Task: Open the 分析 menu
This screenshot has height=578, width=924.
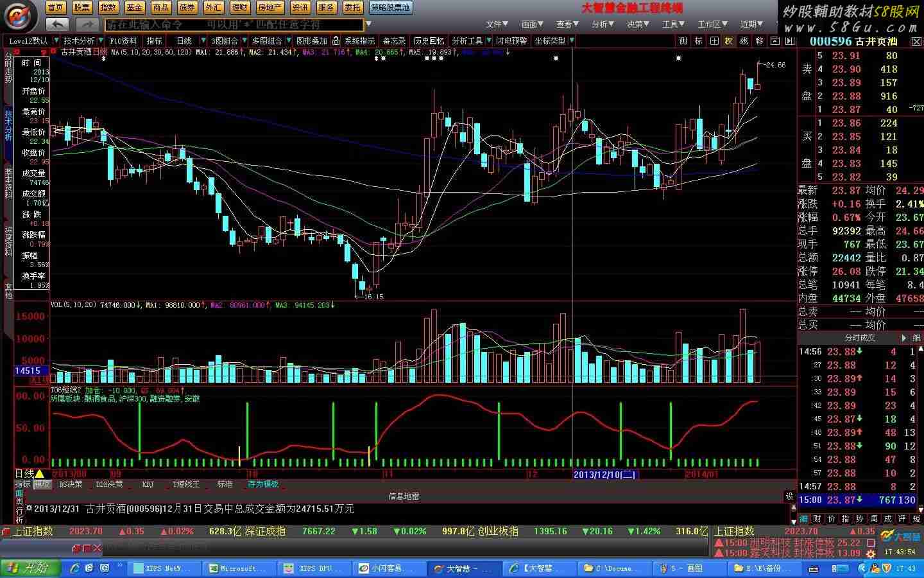Action: 603,24
